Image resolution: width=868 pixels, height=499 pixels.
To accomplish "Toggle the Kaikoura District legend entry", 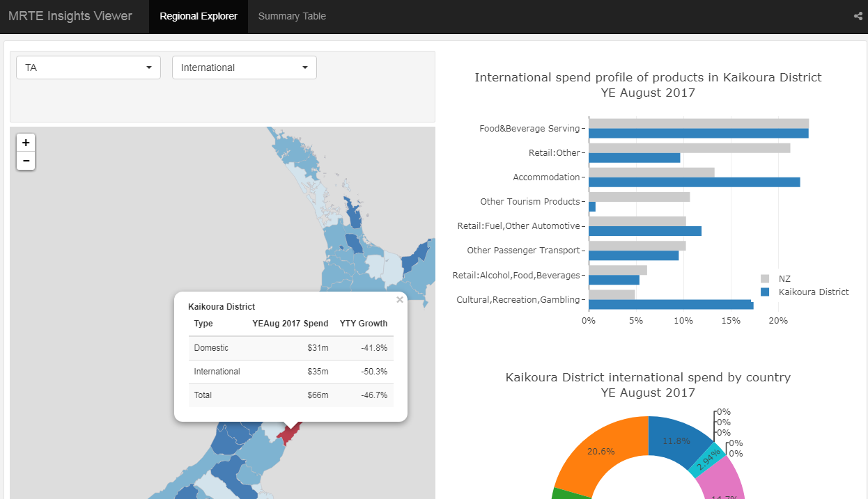I will point(805,292).
